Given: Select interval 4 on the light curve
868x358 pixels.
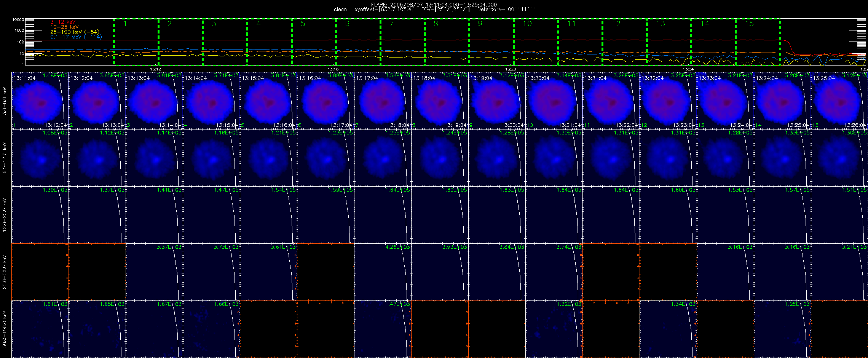Looking at the screenshot, I should (x=269, y=42).
